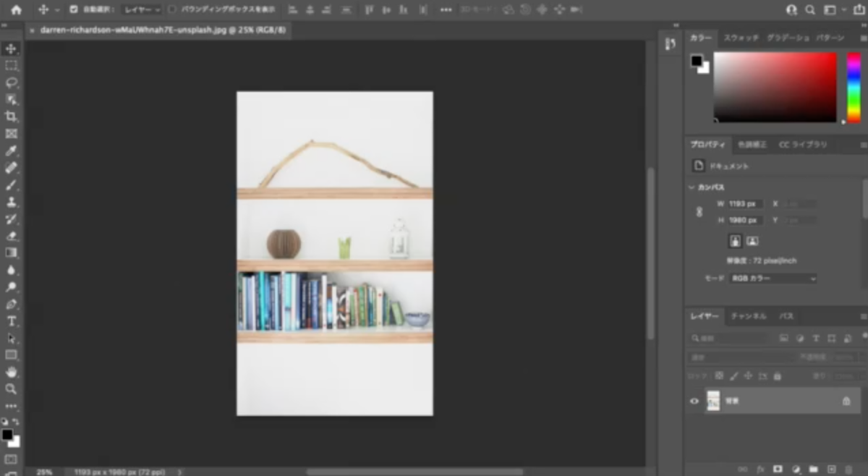This screenshot has width=868, height=476.
Task: Switch to the パターン tab
Action: [830, 38]
